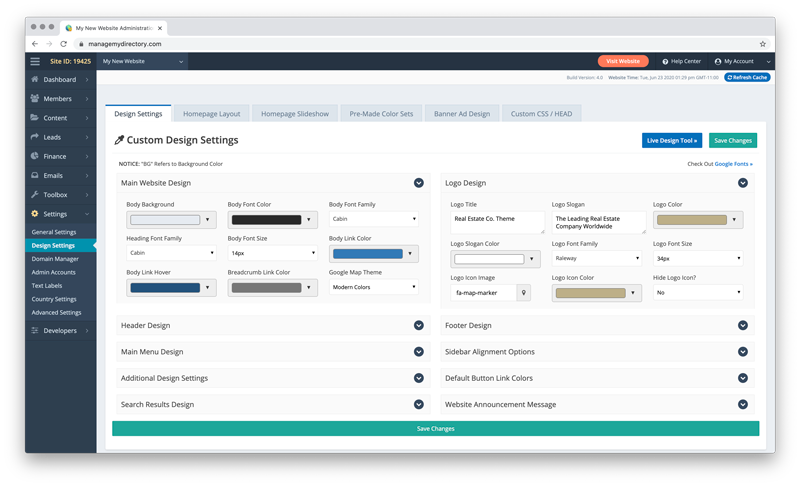Open the Hide Logo Icon dropdown

point(698,293)
